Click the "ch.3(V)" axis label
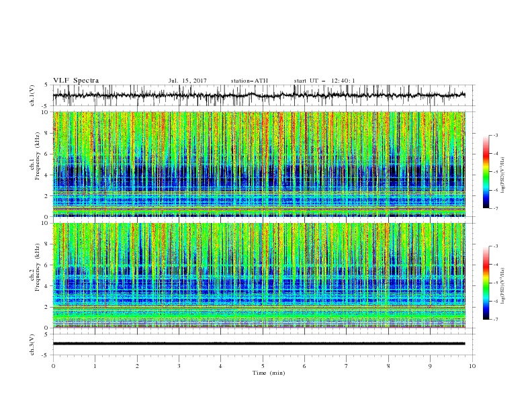The image size is (532, 411). coord(32,345)
